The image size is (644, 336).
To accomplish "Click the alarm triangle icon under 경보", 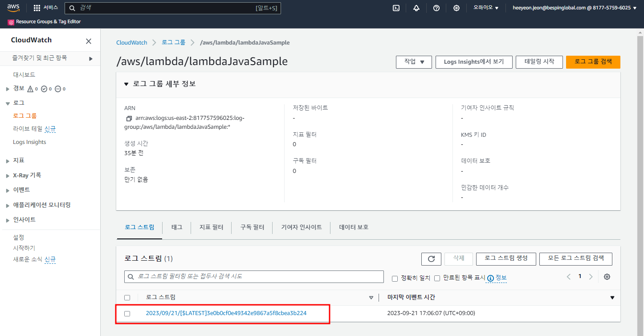I will pos(30,89).
